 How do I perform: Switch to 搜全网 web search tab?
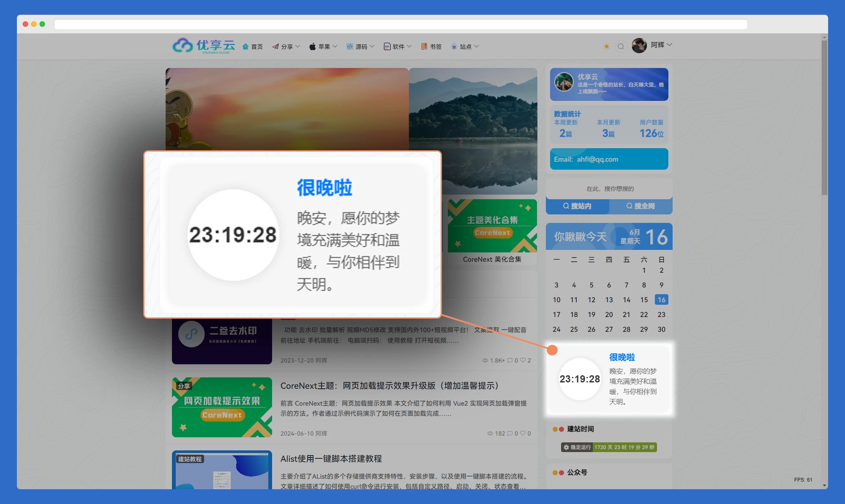click(641, 206)
